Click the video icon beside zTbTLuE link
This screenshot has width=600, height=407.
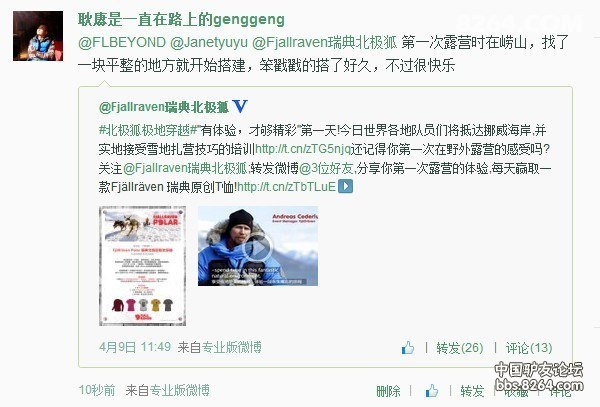click(345, 186)
